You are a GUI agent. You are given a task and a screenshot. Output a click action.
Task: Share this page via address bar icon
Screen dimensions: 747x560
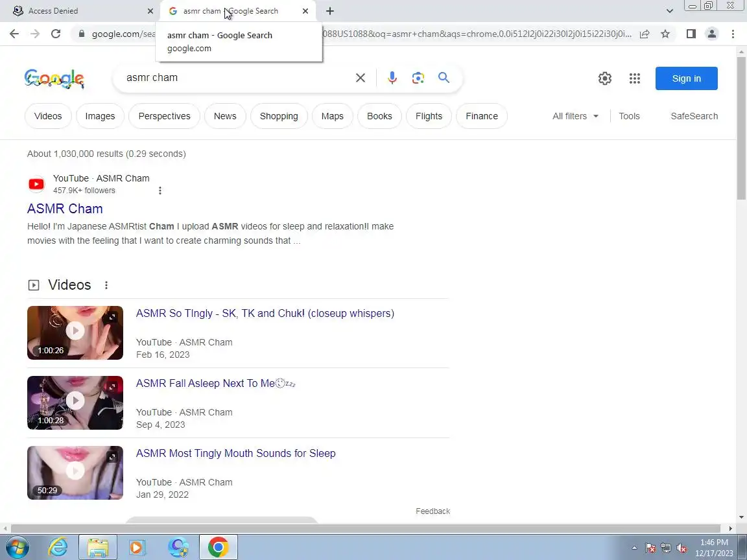coord(645,34)
